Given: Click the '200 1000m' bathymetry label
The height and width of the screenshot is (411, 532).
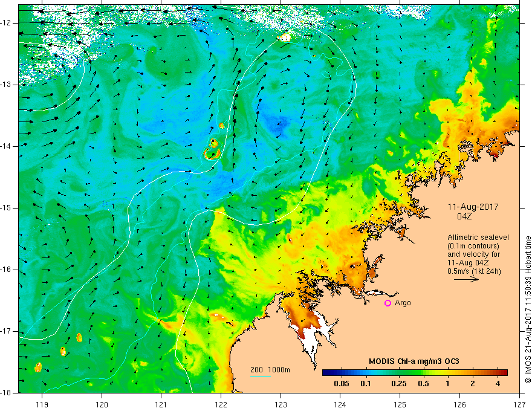Looking at the screenshot, I should tap(270, 370).
